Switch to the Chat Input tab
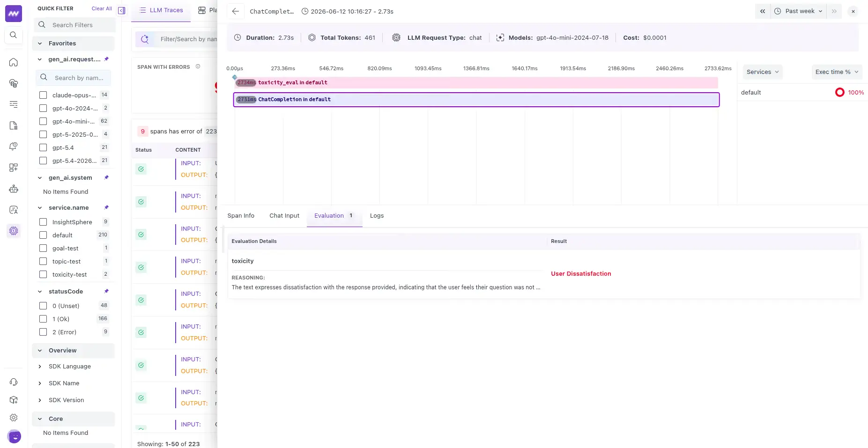This screenshot has width=868, height=448. (x=284, y=216)
